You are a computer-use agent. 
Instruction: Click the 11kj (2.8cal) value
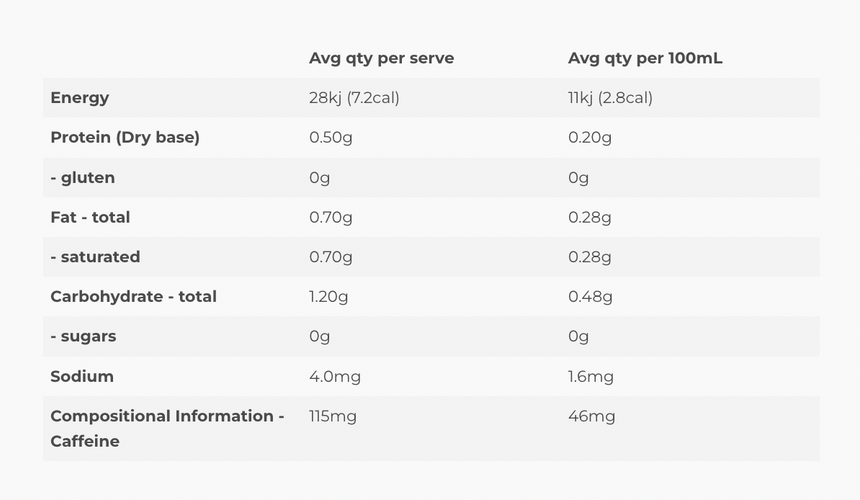610,98
